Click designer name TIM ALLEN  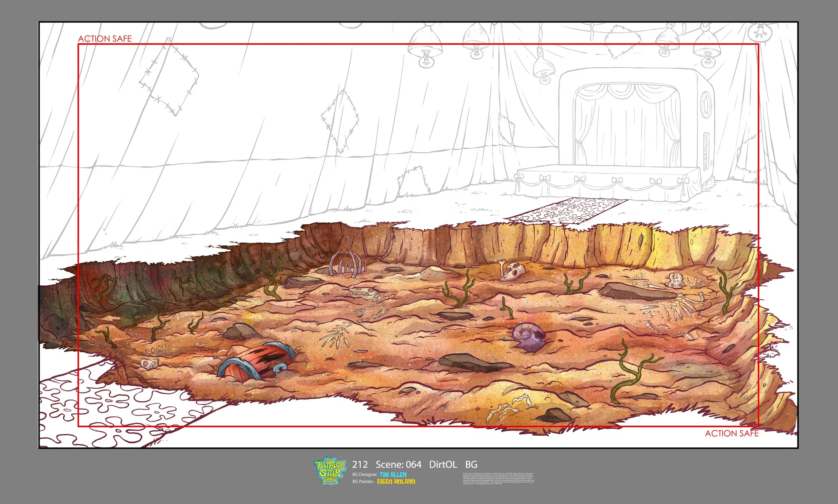(393, 475)
